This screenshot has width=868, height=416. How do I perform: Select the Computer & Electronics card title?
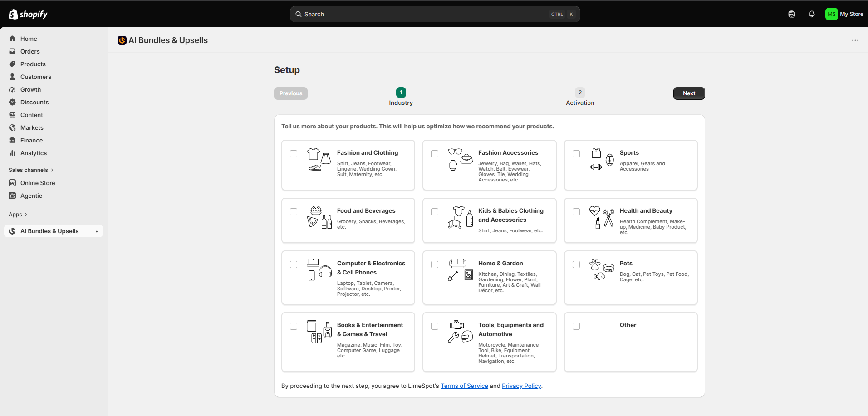coord(371,268)
